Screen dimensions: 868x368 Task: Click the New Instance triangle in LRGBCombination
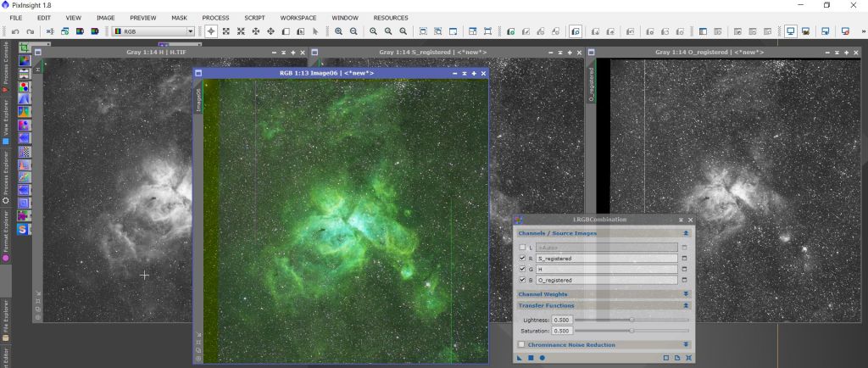pyautogui.click(x=520, y=358)
